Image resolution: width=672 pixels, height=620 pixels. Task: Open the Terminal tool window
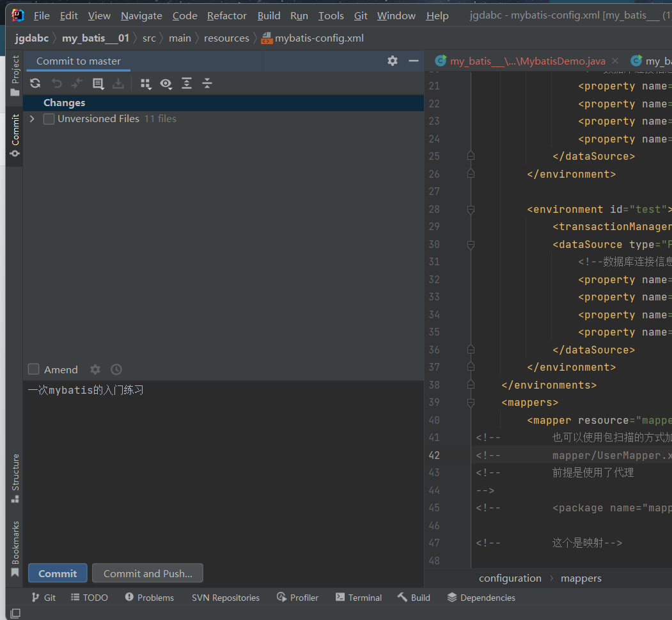(x=358, y=598)
